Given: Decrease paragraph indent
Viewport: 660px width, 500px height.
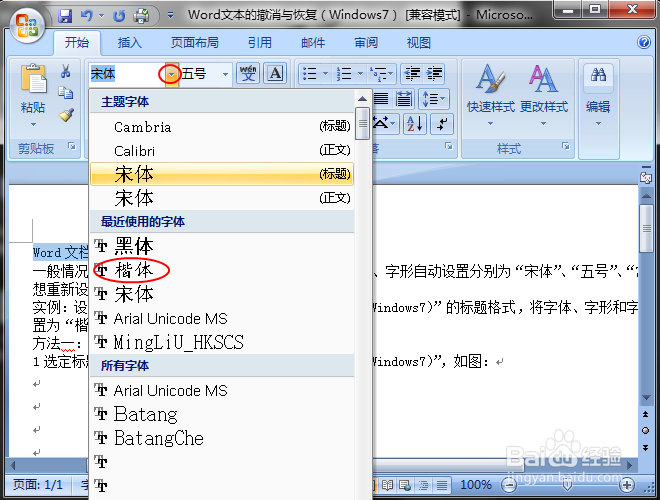Looking at the screenshot, I should pos(412,74).
